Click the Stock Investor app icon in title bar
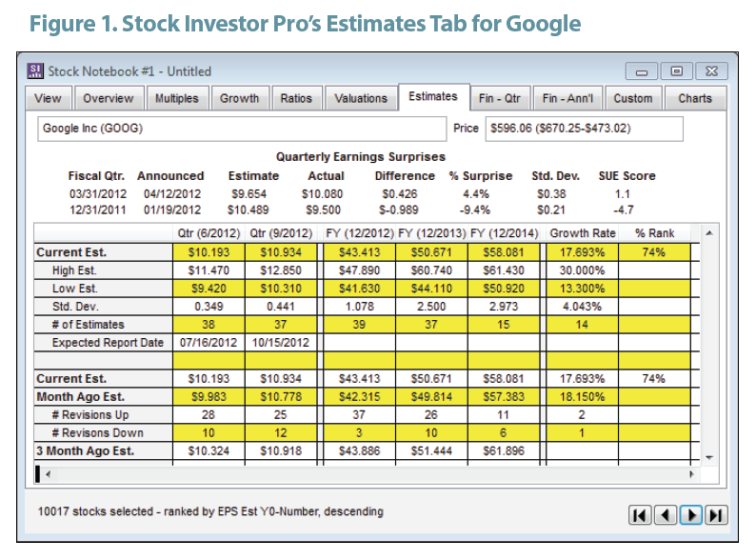The image size is (756, 560). coord(34,70)
